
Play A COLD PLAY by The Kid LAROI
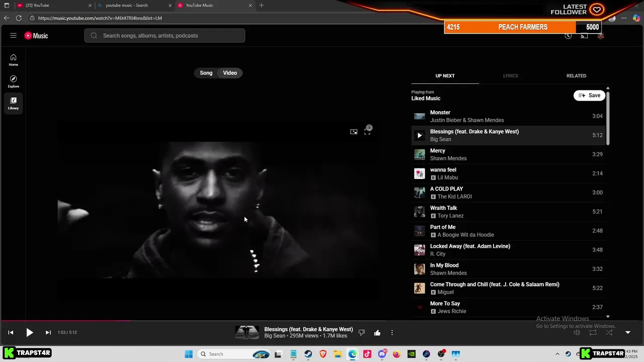[x=509, y=193]
